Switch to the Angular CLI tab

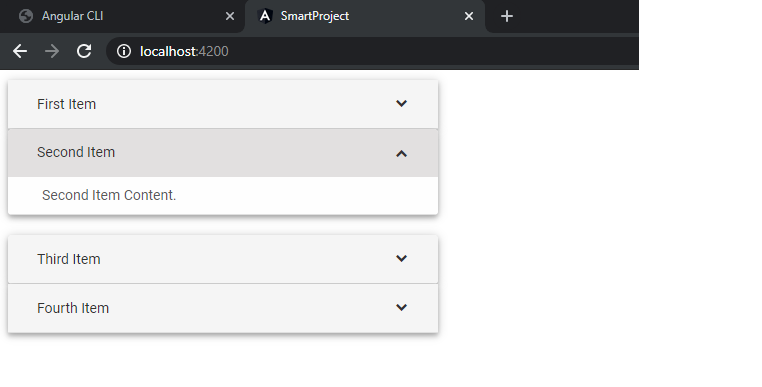[x=122, y=16]
